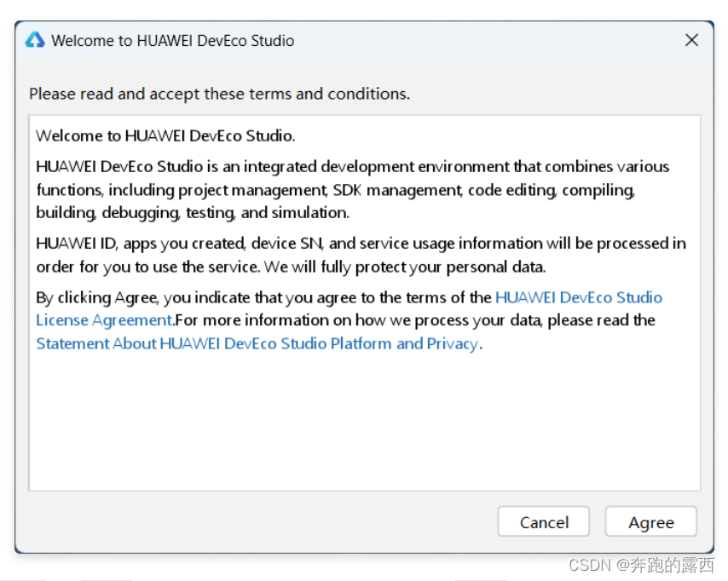Click the DevEco Studio logo icon
This screenshot has width=728, height=581.
pyautogui.click(x=35, y=40)
